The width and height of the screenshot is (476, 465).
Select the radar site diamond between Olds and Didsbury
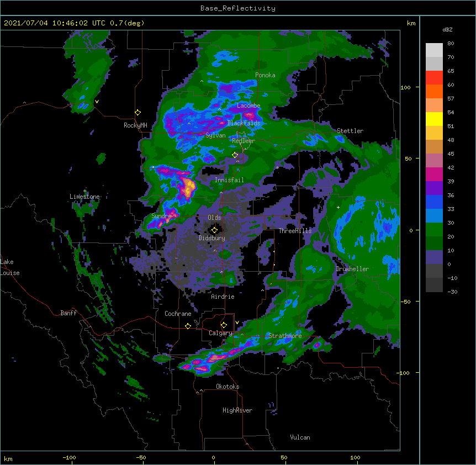214,230
